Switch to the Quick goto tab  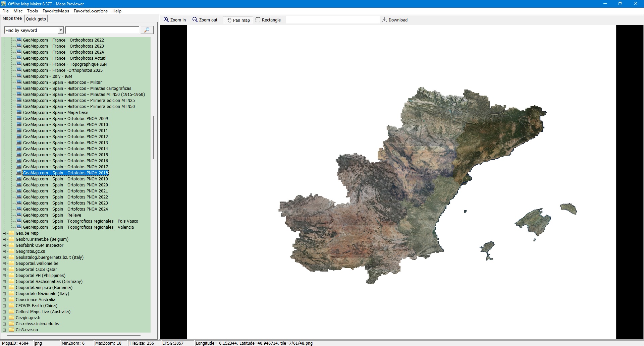pos(36,19)
